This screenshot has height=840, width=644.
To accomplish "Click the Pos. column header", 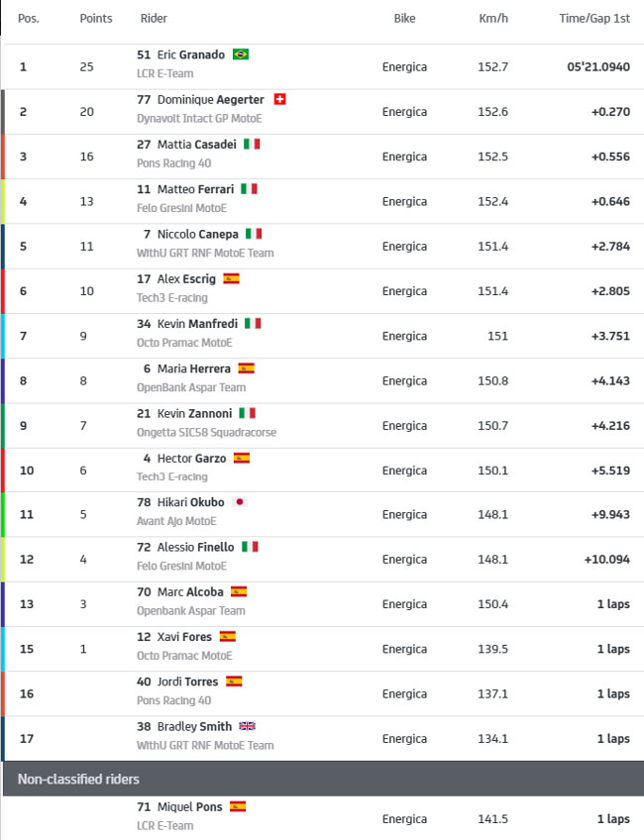I will (29, 18).
